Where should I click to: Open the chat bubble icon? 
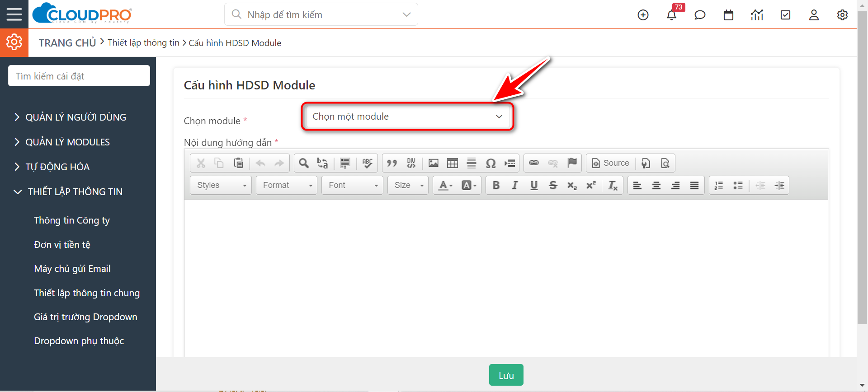coord(700,15)
